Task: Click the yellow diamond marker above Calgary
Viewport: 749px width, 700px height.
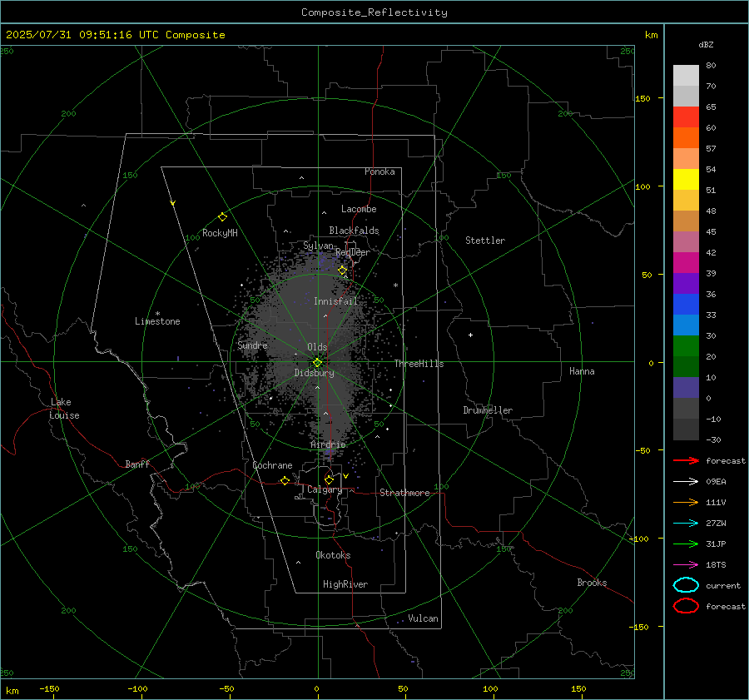Action: 329,479
